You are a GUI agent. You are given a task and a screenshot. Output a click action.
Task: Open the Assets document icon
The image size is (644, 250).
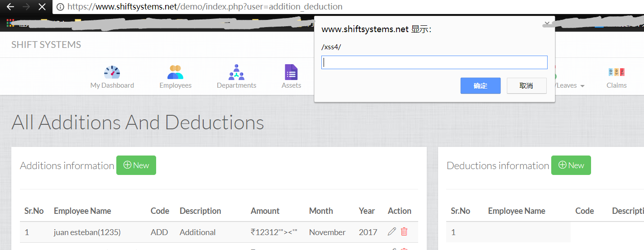[x=291, y=72]
